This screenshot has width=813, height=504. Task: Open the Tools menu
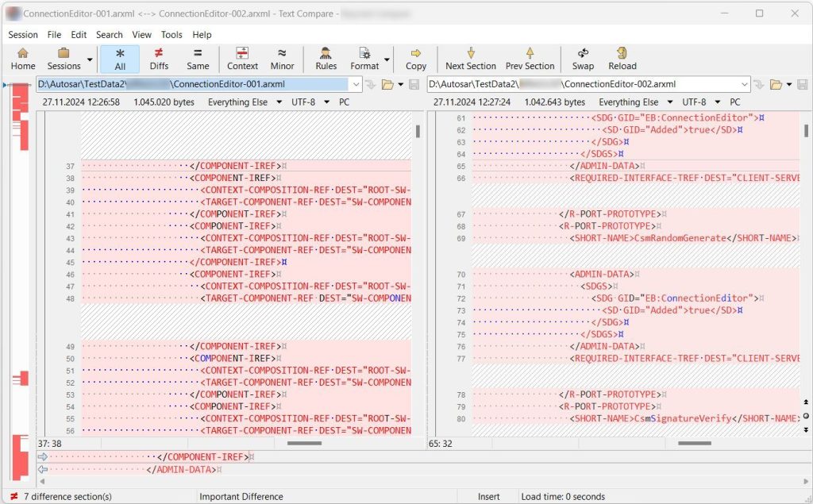point(171,35)
